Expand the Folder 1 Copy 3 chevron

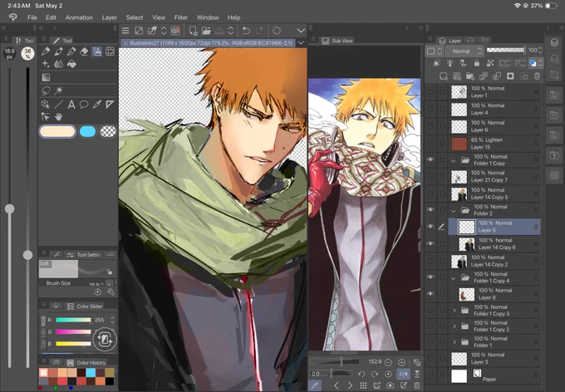click(454, 311)
